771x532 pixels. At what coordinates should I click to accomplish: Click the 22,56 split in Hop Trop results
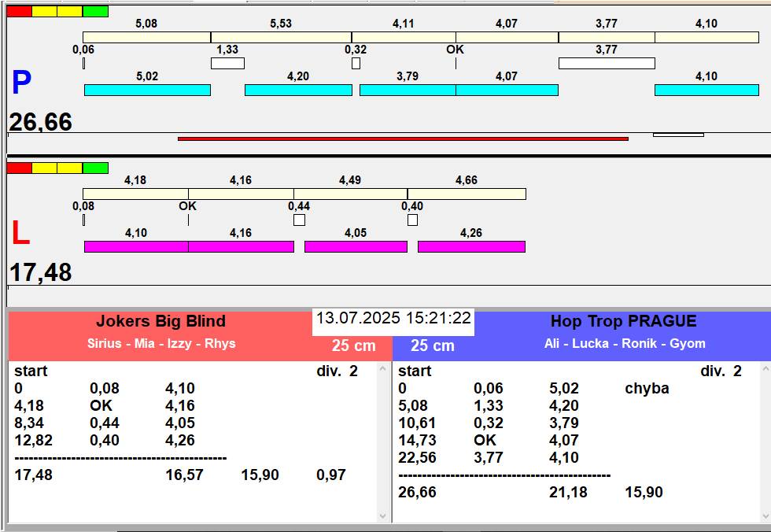click(417, 457)
